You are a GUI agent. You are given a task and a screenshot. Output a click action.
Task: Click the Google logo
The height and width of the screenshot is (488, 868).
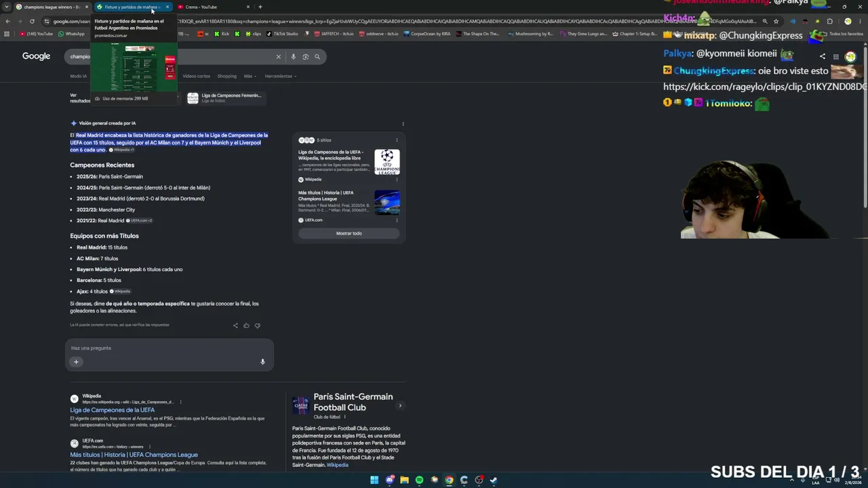36,56
